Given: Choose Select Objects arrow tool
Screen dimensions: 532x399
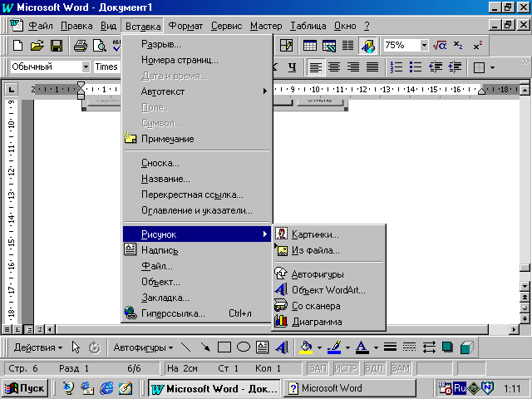Looking at the screenshot, I should [76, 347].
